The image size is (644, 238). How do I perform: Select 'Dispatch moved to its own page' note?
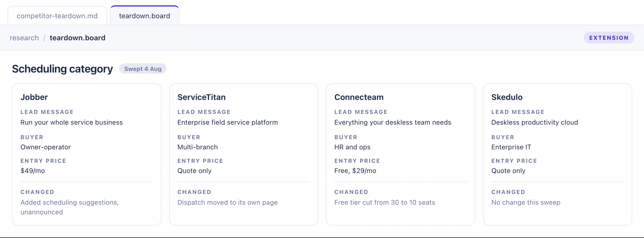(x=228, y=203)
